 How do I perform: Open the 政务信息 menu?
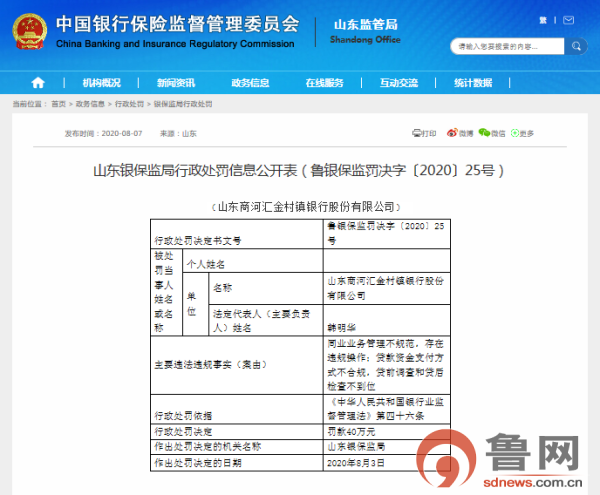pos(250,83)
